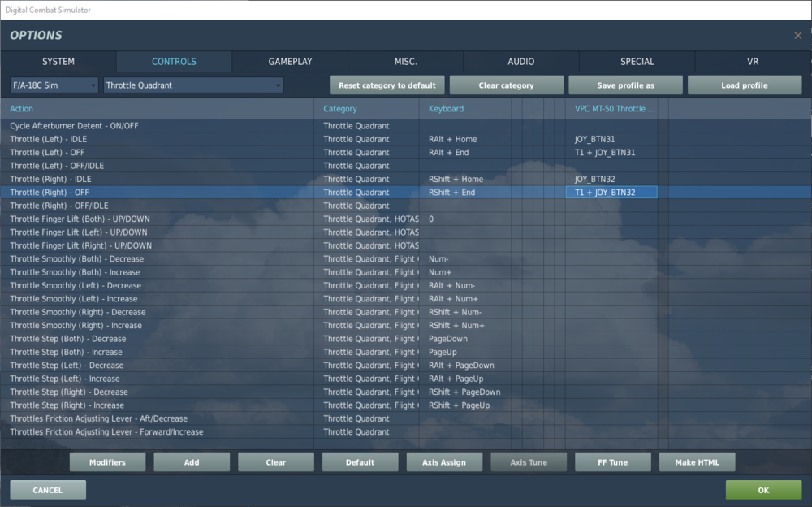This screenshot has height=507, width=812.
Task: Click the VPC MT-50 Throttle column header
Action: pos(615,109)
